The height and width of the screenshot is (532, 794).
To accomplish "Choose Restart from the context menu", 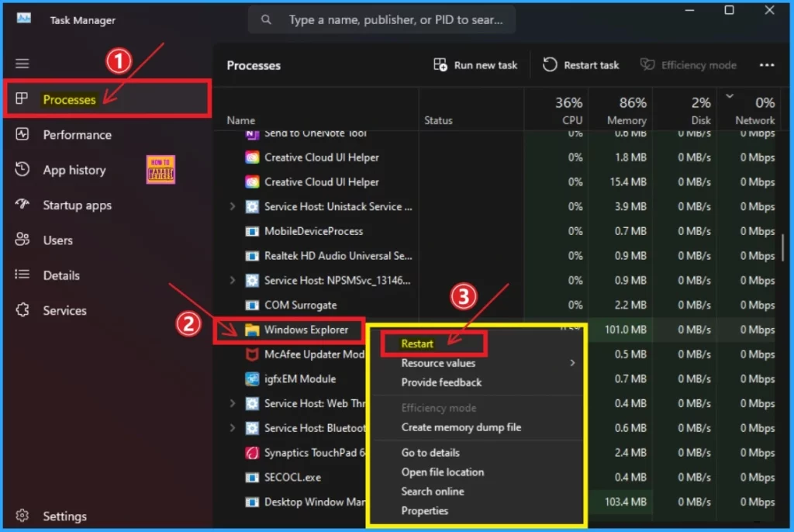I will click(417, 344).
